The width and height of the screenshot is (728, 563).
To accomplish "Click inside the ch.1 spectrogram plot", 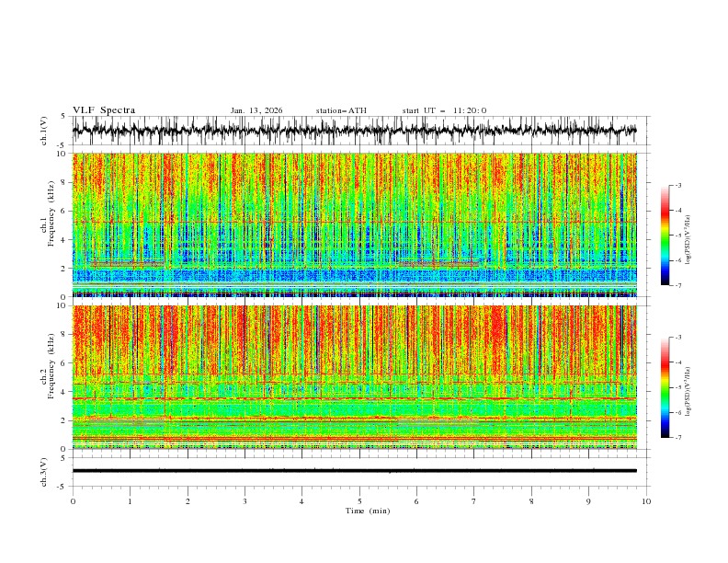I will [354, 224].
